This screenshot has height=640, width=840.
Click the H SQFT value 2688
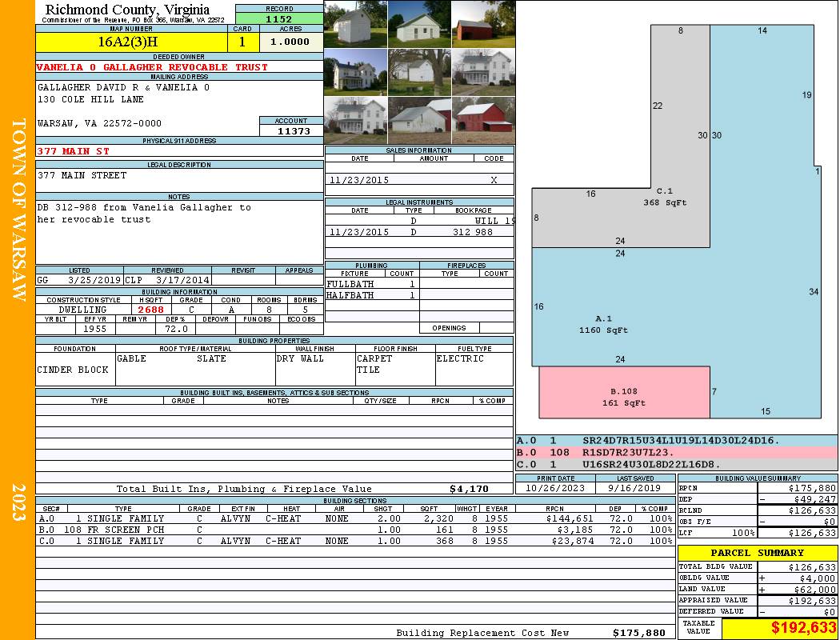(151, 310)
